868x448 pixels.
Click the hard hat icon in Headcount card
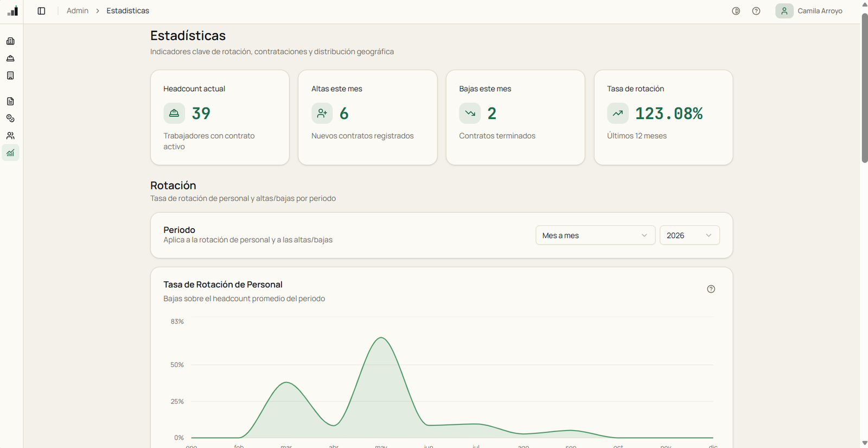point(174,113)
